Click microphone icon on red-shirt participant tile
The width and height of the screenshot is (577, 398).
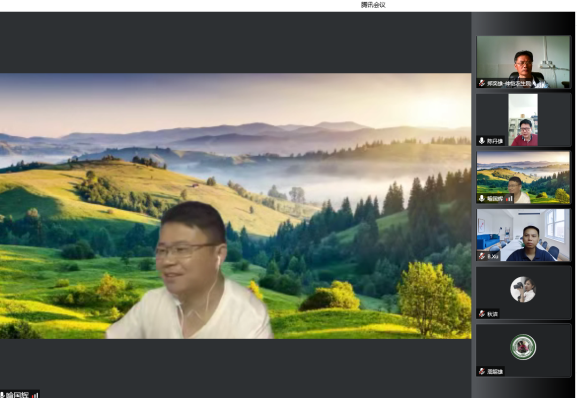point(482,141)
